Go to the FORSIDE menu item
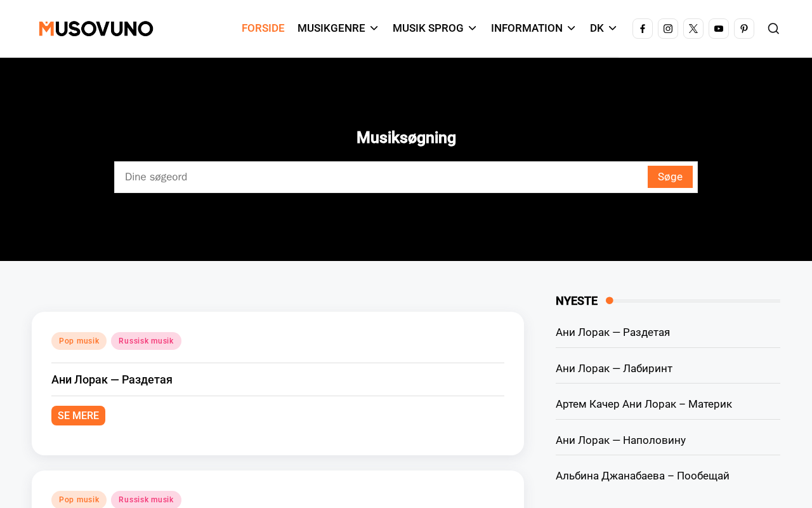The height and width of the screenshot is (508, 812). (263, 29)
